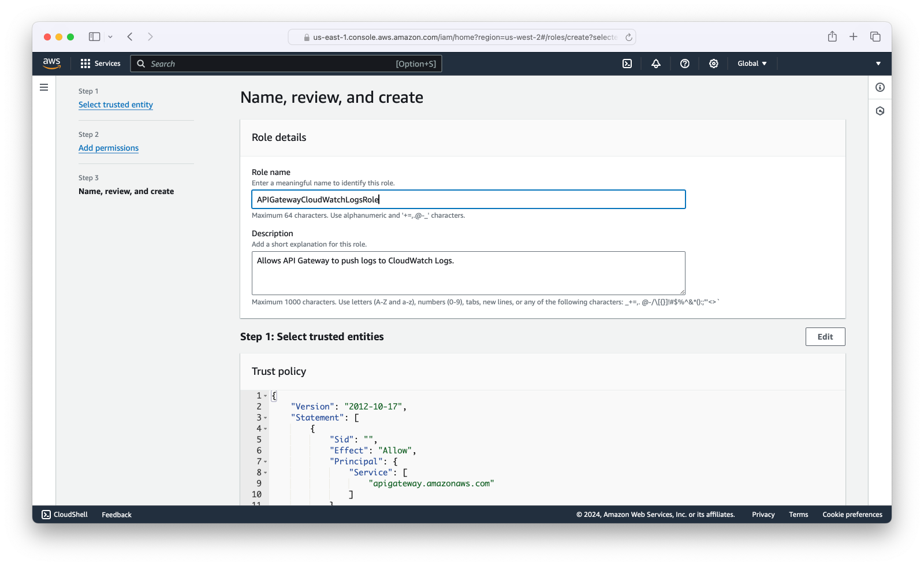Go forward with the browser forward arrow
The width and height of the screenshot is (924, 566).
[150, 37]
